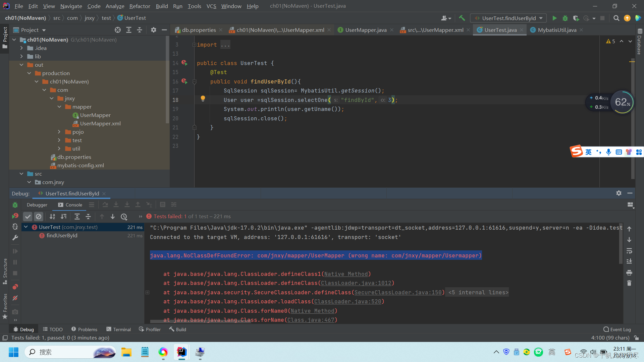Open ClassLoader.java:1012 from the stack trace link
The height and width of the screenshot is (362, 644).
coord(357,283)
